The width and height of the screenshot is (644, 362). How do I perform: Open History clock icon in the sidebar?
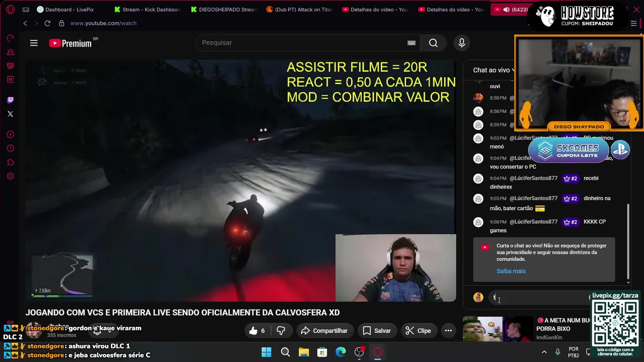pos(11,148)
